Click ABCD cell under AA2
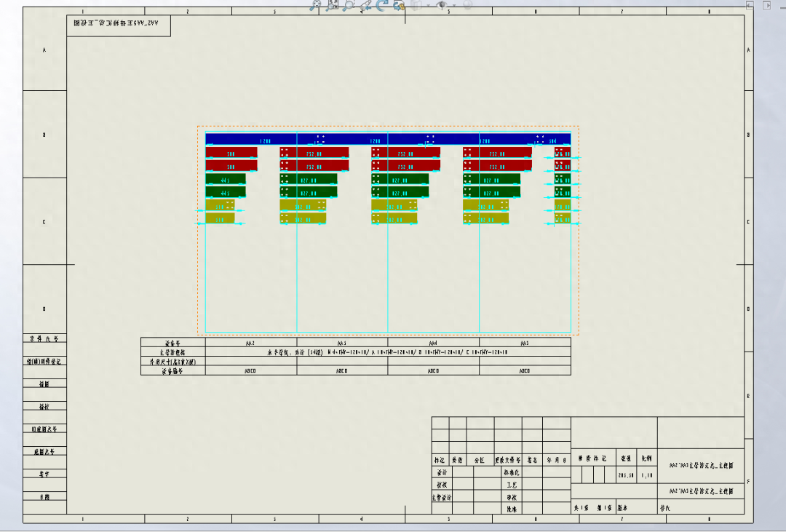 (251, 370)
